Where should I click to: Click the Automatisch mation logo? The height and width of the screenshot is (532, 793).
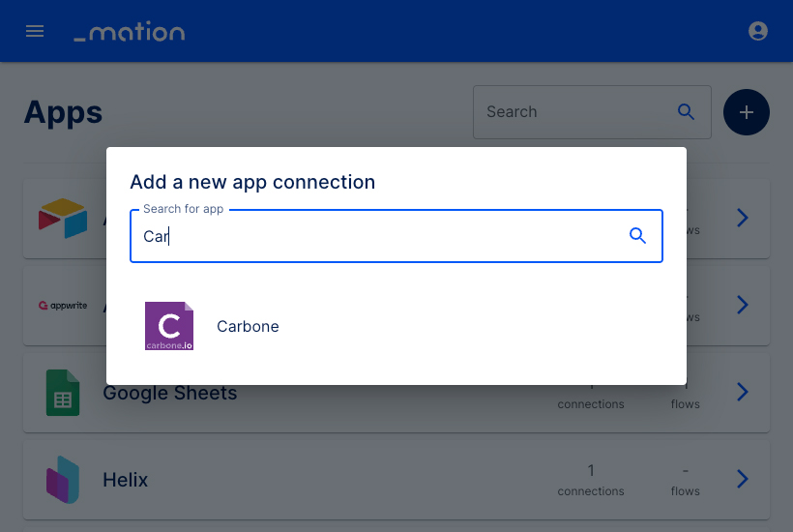[x=130, y=31]
